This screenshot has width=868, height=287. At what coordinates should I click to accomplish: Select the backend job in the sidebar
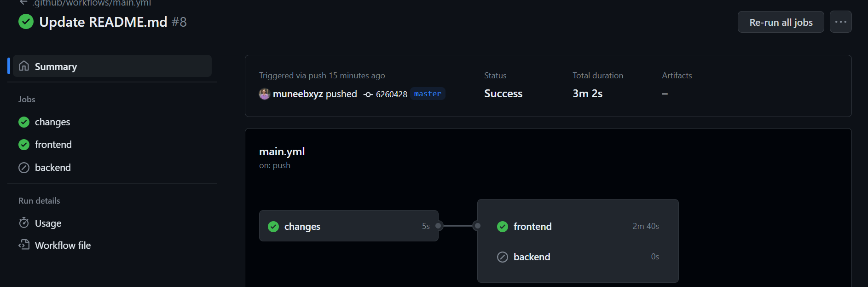[x=53, y=167]
